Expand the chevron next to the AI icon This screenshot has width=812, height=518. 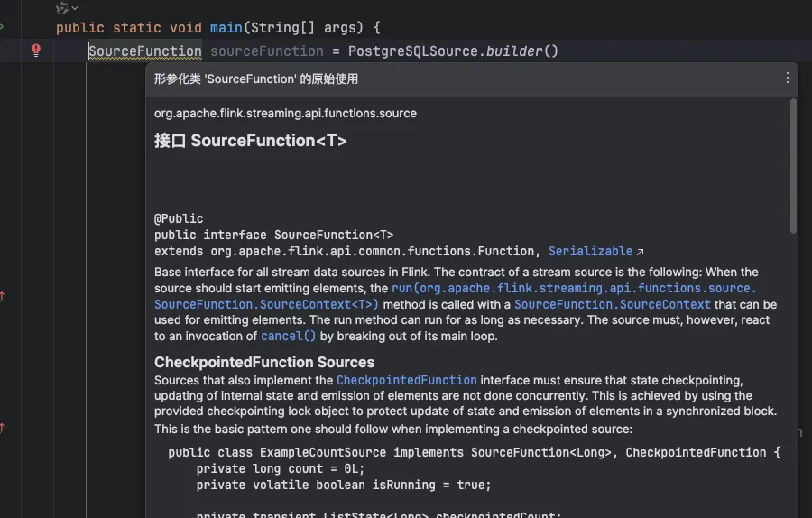(75, 8)
